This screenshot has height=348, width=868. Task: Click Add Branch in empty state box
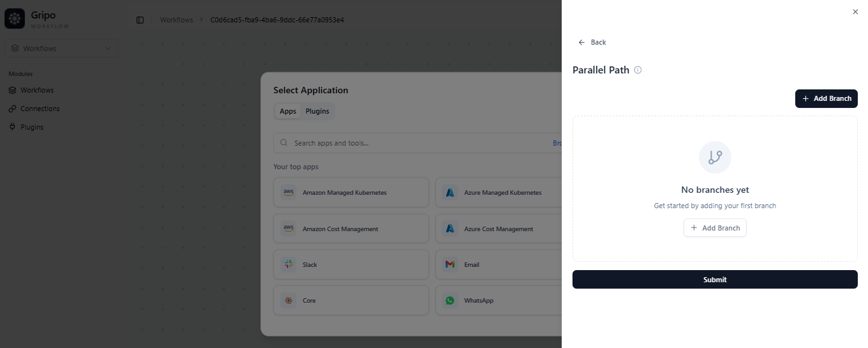pos(715,228)
